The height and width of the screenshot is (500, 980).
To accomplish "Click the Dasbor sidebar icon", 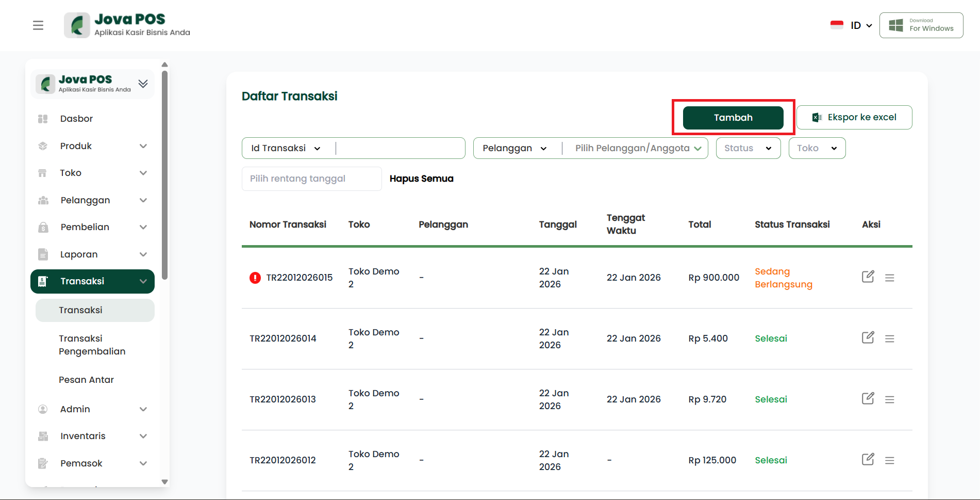I will click(43, 119).
